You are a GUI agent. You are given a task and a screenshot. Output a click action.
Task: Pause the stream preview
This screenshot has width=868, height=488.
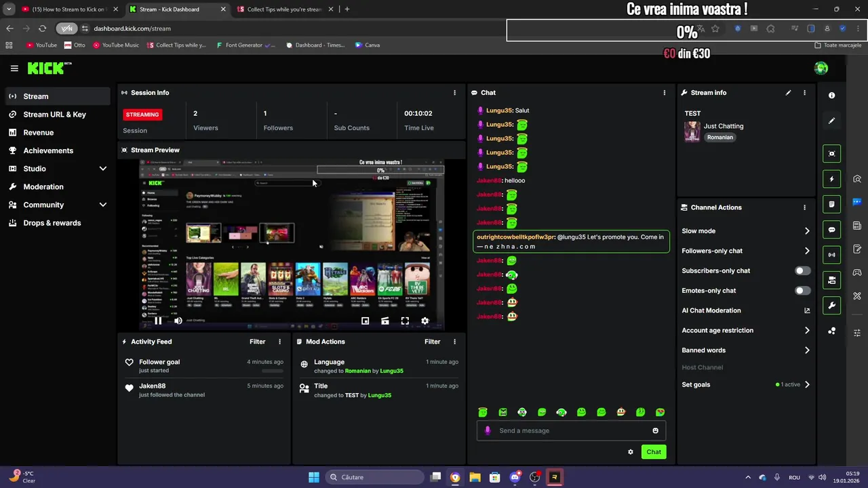158,321
